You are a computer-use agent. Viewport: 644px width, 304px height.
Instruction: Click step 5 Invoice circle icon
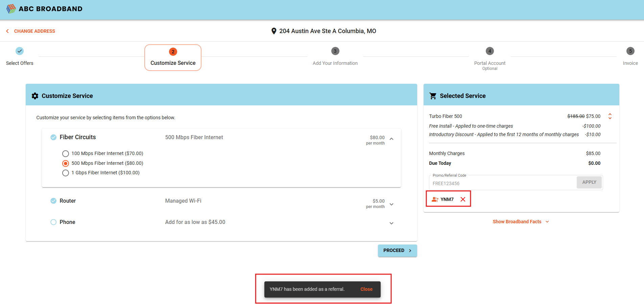(630, 51)
